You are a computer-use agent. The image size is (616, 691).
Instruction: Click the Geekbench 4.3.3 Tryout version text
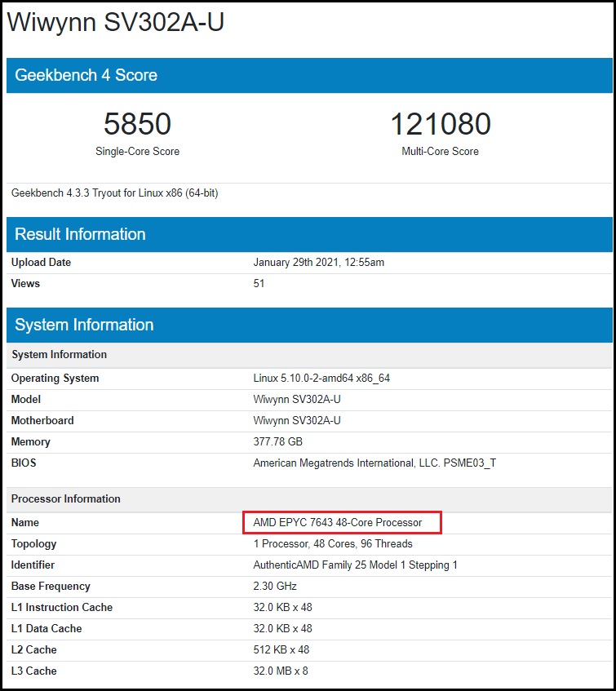[114, 193]
